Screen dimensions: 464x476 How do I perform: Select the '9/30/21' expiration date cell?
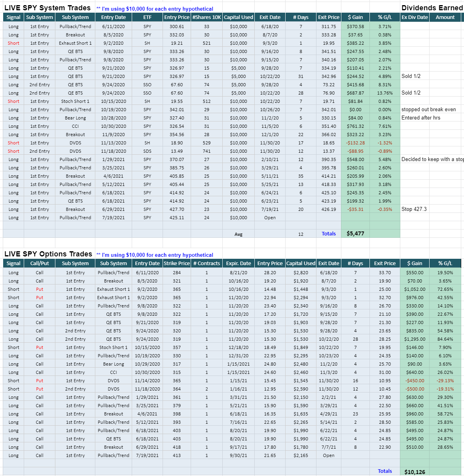point(239,455)
